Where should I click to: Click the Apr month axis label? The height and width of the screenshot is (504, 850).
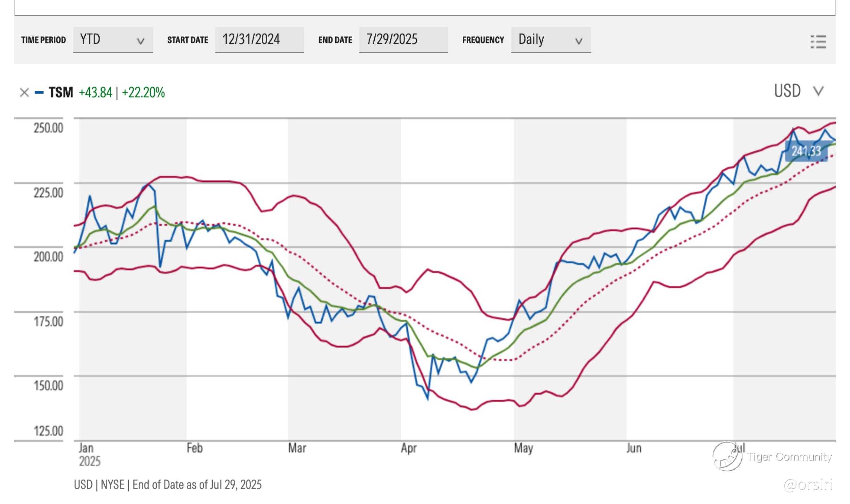[408, 448]
